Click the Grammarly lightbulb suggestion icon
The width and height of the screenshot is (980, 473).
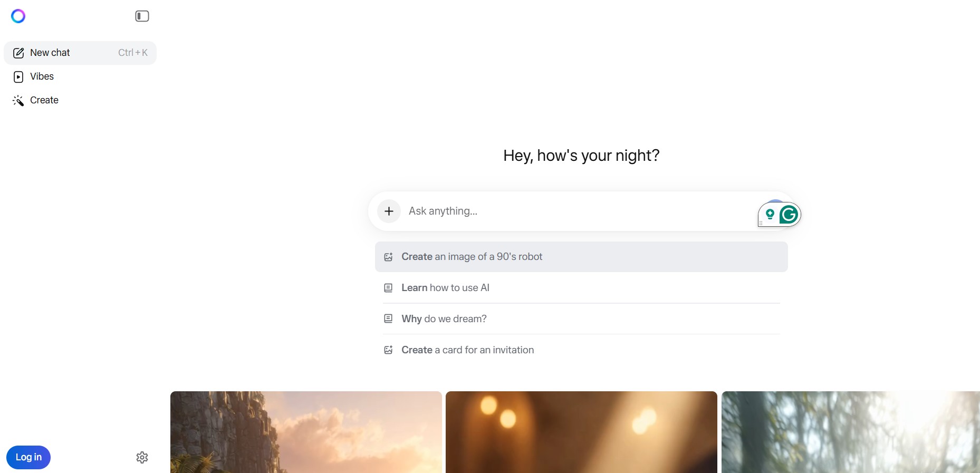pos(770,214)
